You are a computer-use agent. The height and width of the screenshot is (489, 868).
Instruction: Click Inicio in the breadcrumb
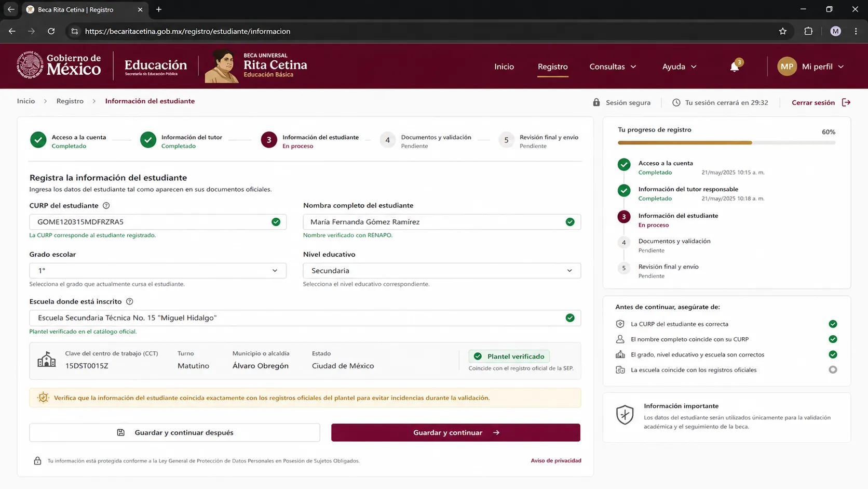[x=26, y=101]
